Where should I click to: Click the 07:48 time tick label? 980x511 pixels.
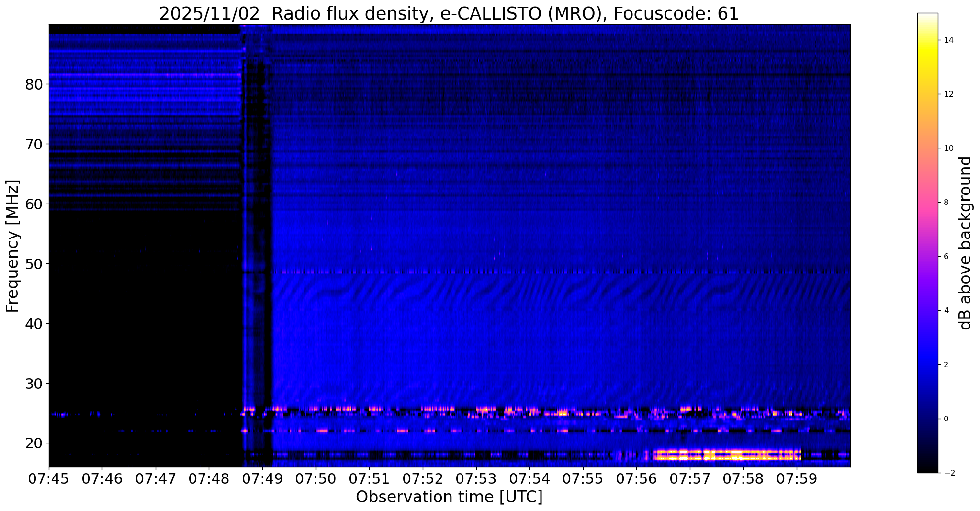[209, 478]
